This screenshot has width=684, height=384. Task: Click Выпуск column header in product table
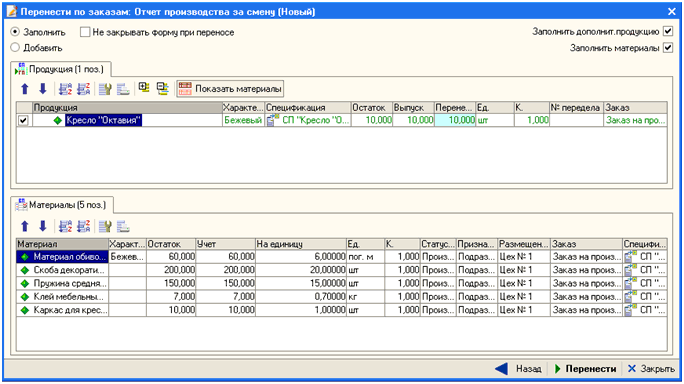(x=413, y=107)
